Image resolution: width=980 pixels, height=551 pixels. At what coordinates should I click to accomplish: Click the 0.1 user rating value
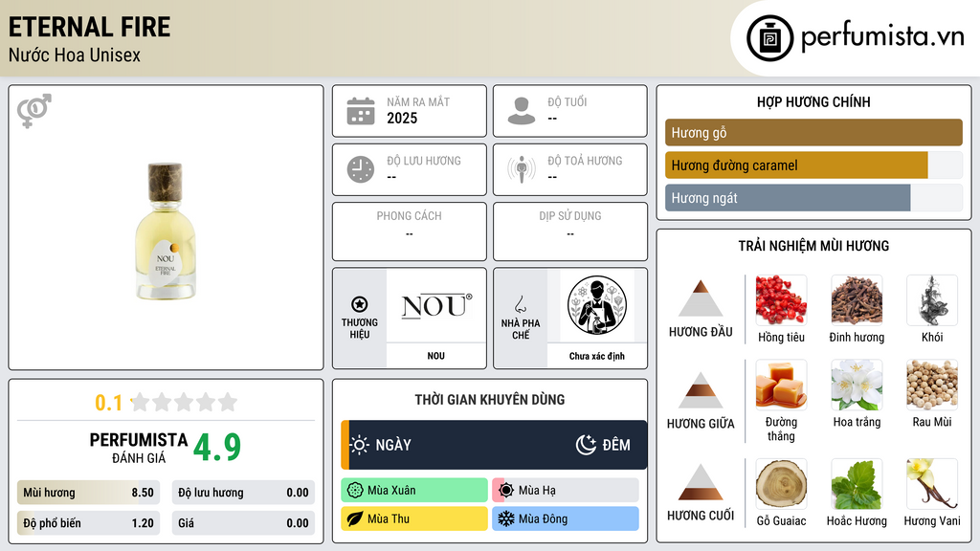(108, 403)
